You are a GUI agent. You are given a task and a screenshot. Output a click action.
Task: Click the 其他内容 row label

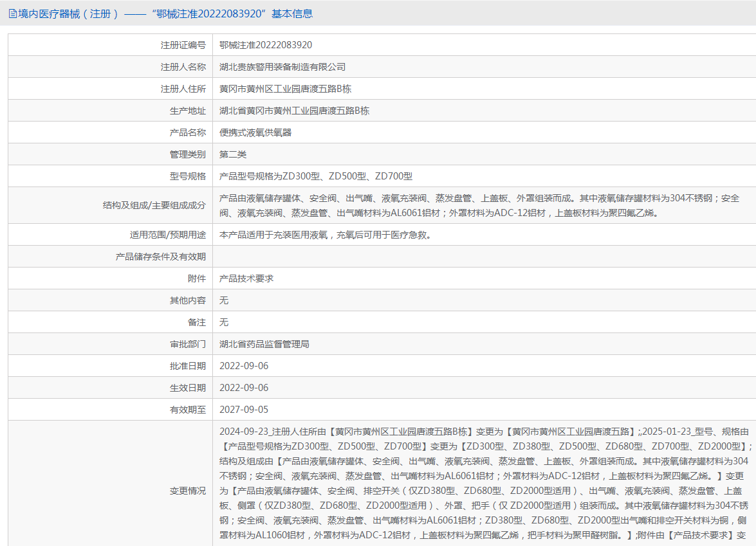coord(188,300)
